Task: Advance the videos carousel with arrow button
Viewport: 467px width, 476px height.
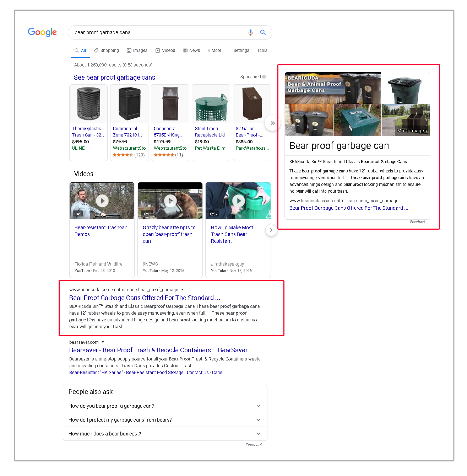Action: [271, 230]
